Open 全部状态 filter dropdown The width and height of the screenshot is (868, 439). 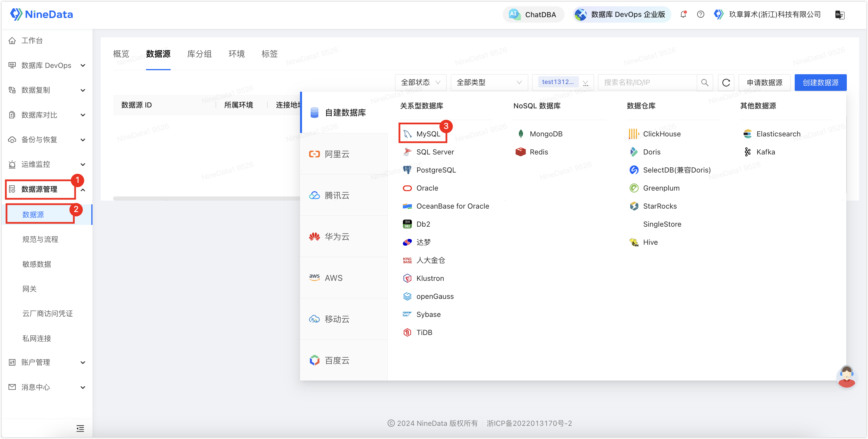(x=421, y=82)
